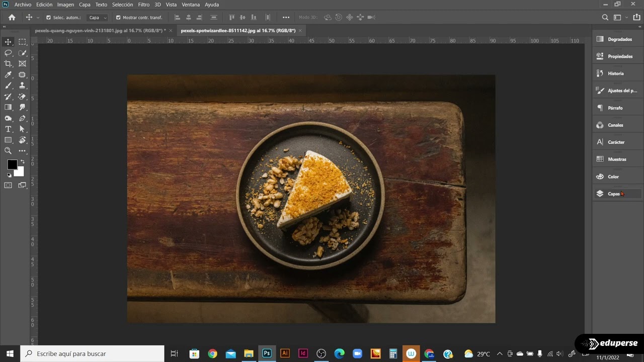The width and height of the screenshot is (644, 362).
Task: Expand the toolbar with double-arrow
Action: tap(5, 28)
